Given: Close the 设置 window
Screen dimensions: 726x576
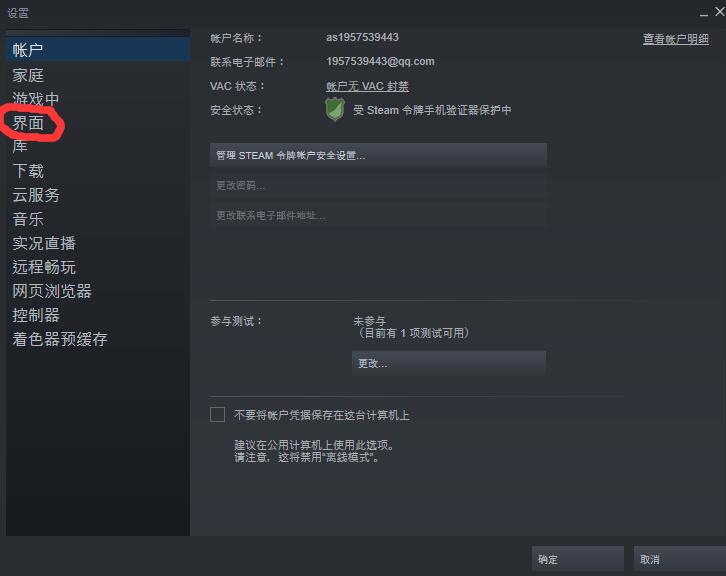Looking at the screenshot, I should pos(720,12).
